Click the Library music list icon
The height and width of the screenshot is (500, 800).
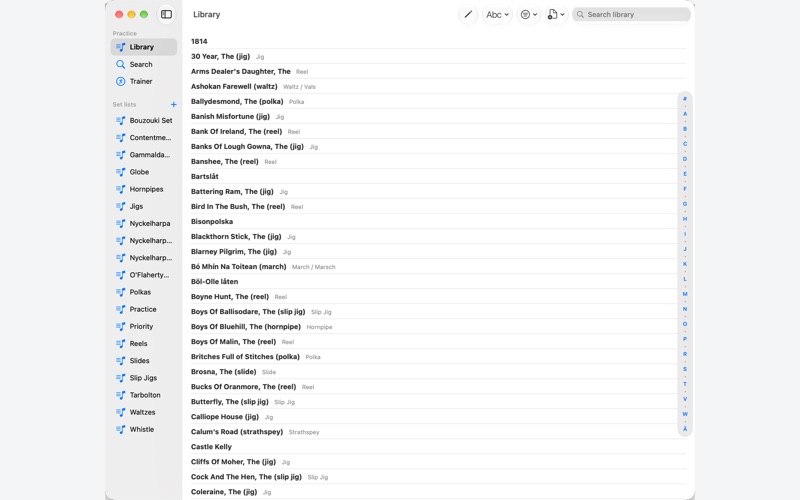(120, 47)
